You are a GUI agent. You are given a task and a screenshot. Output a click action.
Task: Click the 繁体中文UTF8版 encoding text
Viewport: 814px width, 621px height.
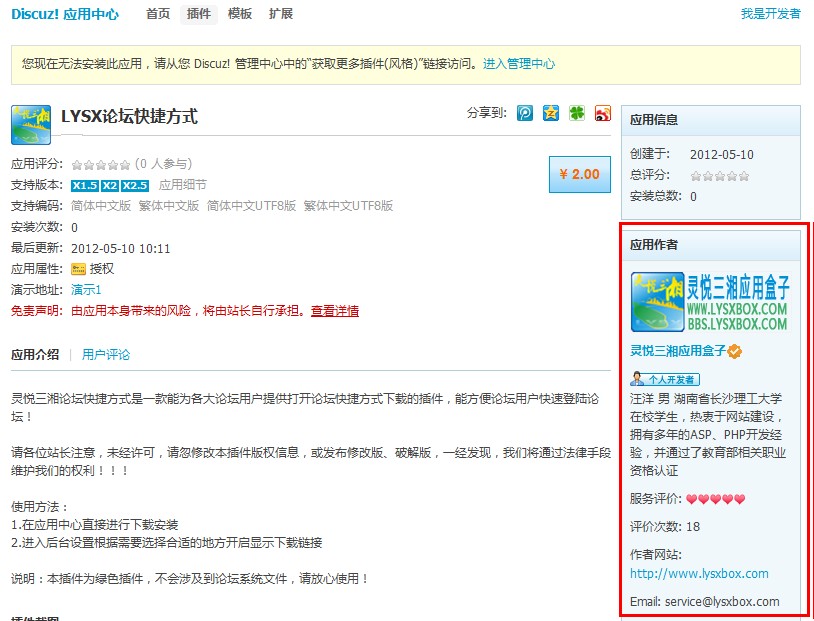(x=348, y=206)
